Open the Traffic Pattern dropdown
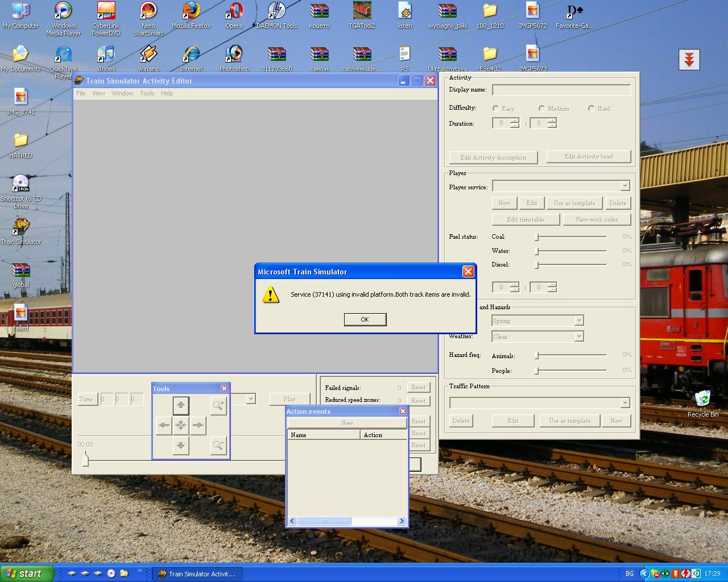 [x=625, y=403]
